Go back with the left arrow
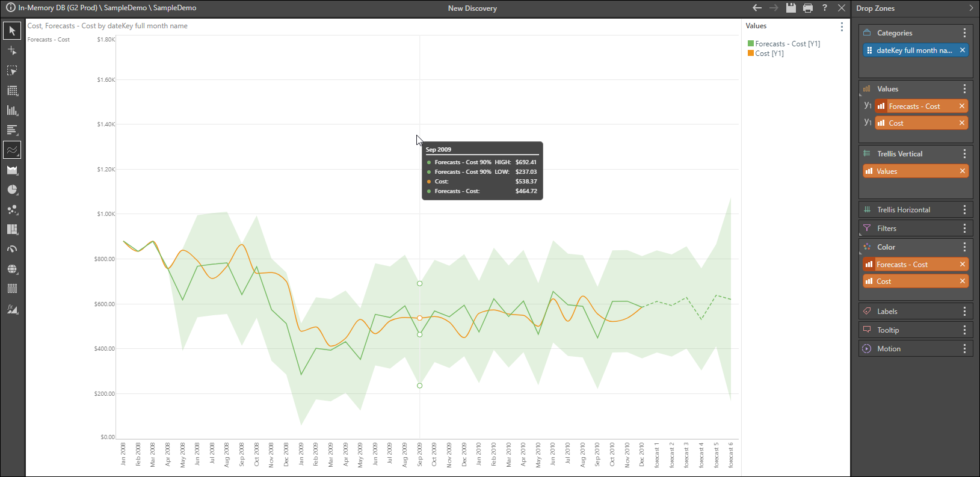This screenshot has width=980, height=477. [x=757, y=8]
